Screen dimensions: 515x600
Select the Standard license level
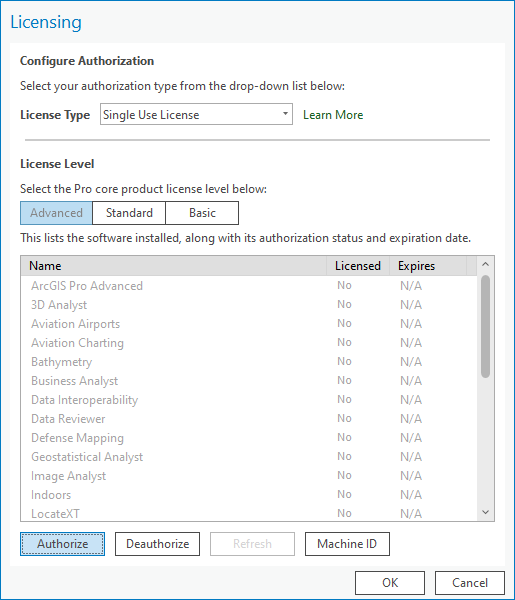(129, 213)
